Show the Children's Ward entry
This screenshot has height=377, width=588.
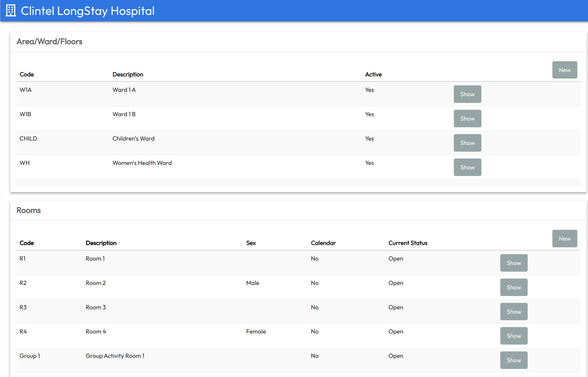click(x=467, y=143)
